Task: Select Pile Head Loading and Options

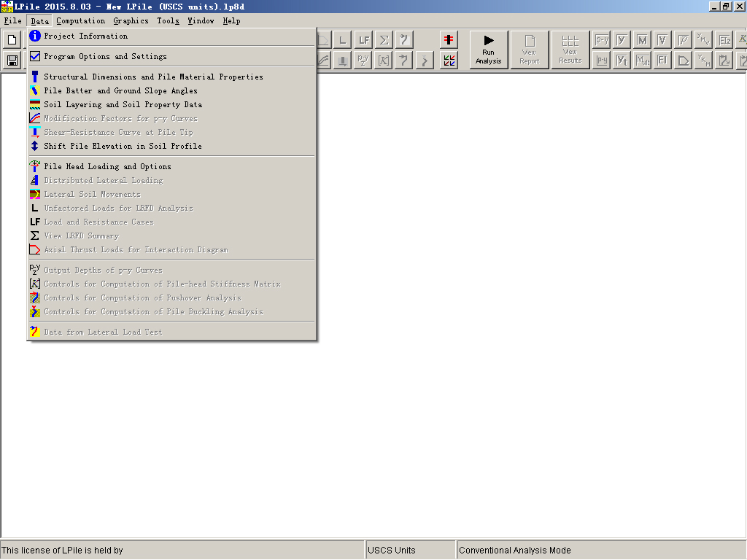Action: (x=171, y=167)
